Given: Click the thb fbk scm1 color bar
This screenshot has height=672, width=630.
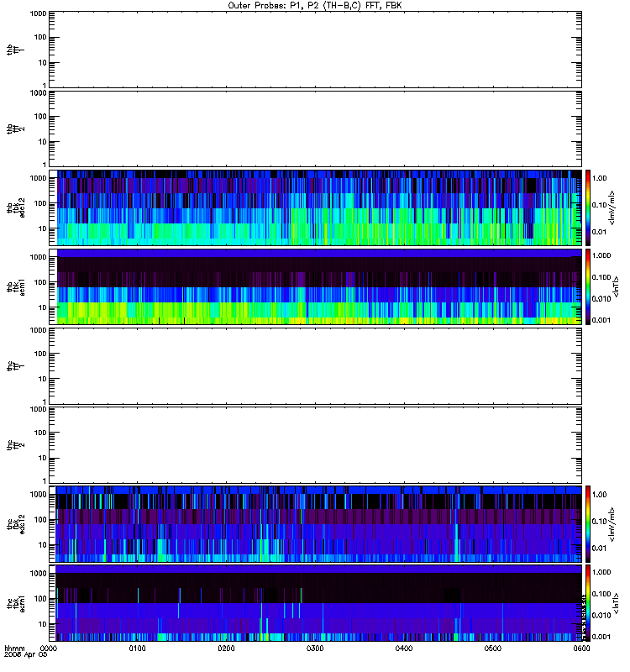Looking at the screenshot, I should [x=588, y=286].
